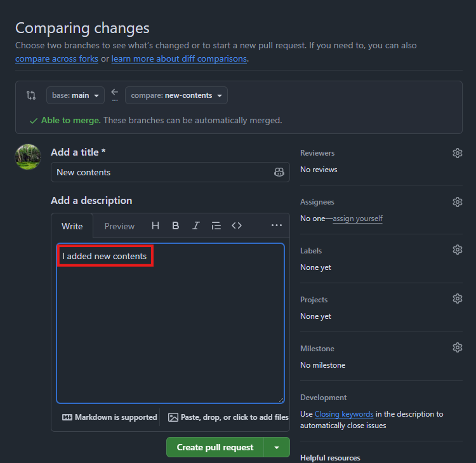
Task: Insert code with the angle brackets icon
Action: [x=237, y=225]
